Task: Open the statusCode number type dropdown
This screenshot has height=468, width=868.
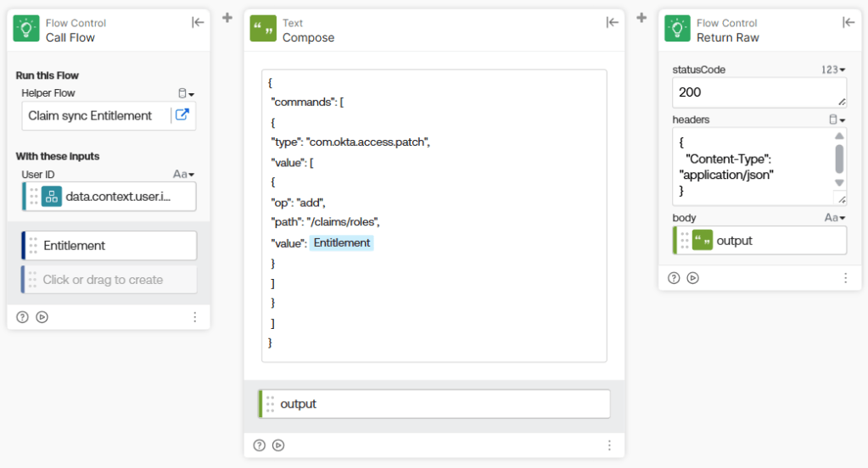Action: tap(833, 70)
